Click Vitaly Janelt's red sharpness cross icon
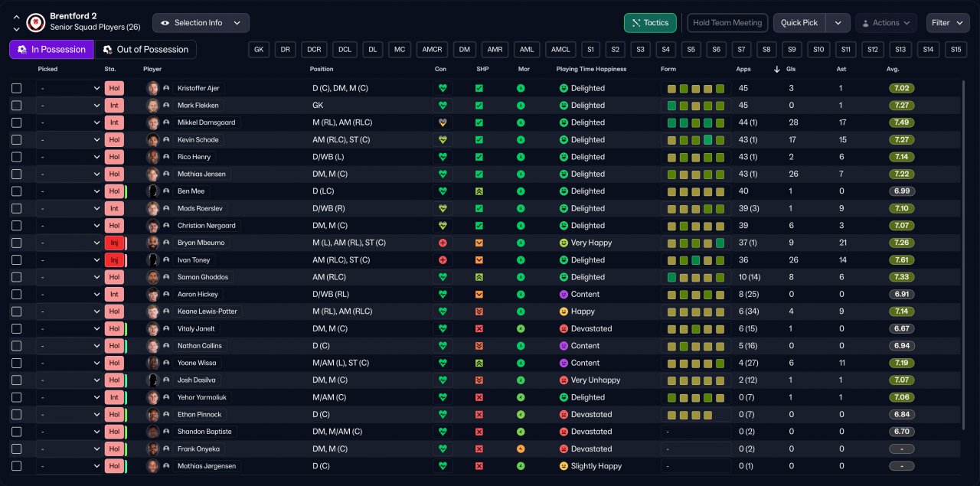 tap(479, 328)
